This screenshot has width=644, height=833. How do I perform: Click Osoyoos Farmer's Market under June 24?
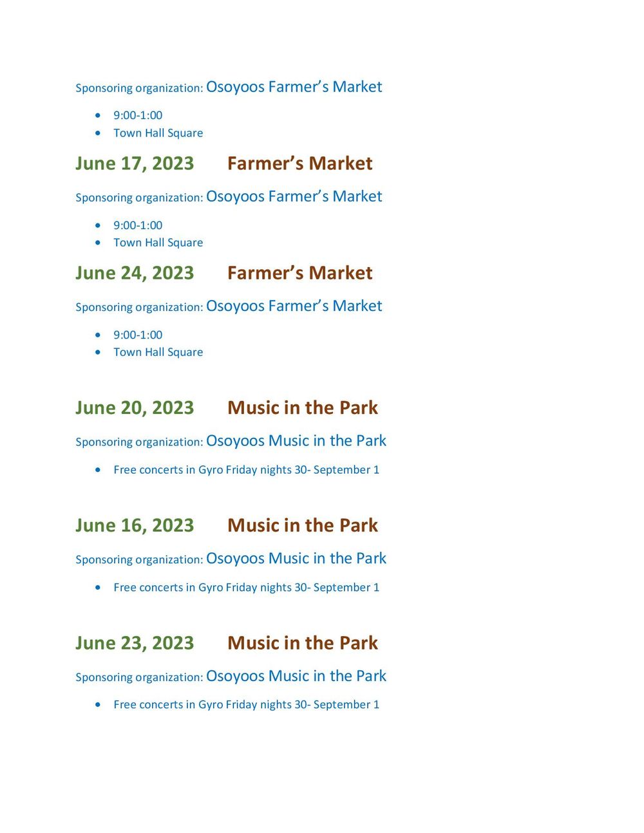(294, 306)
